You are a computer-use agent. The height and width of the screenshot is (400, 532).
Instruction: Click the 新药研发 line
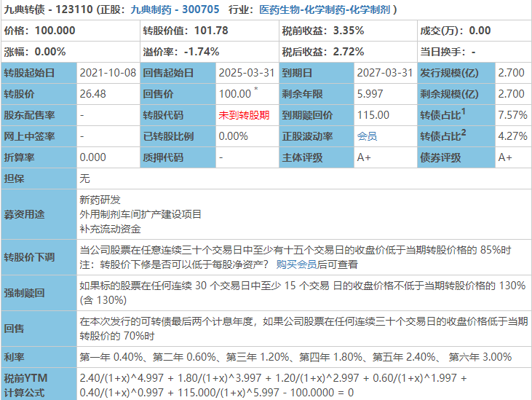coord(100,200)
